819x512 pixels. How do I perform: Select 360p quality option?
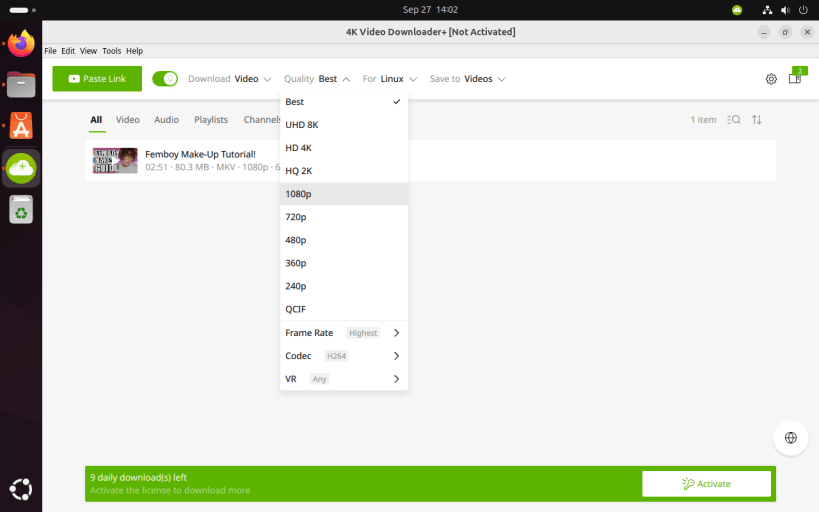(344, 263)
